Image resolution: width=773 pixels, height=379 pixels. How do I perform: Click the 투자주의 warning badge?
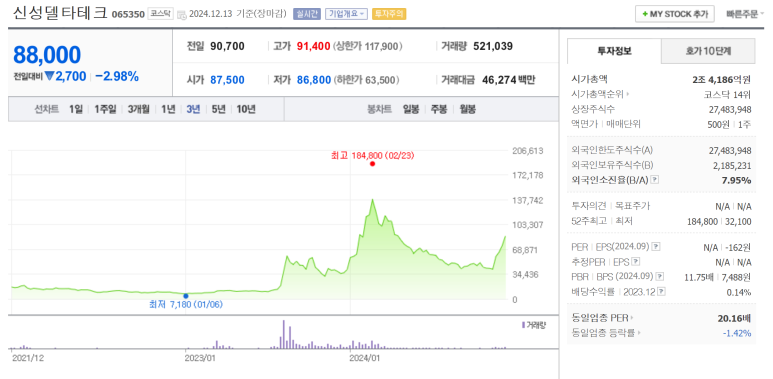pyautogui.click(x=389, y=14)
